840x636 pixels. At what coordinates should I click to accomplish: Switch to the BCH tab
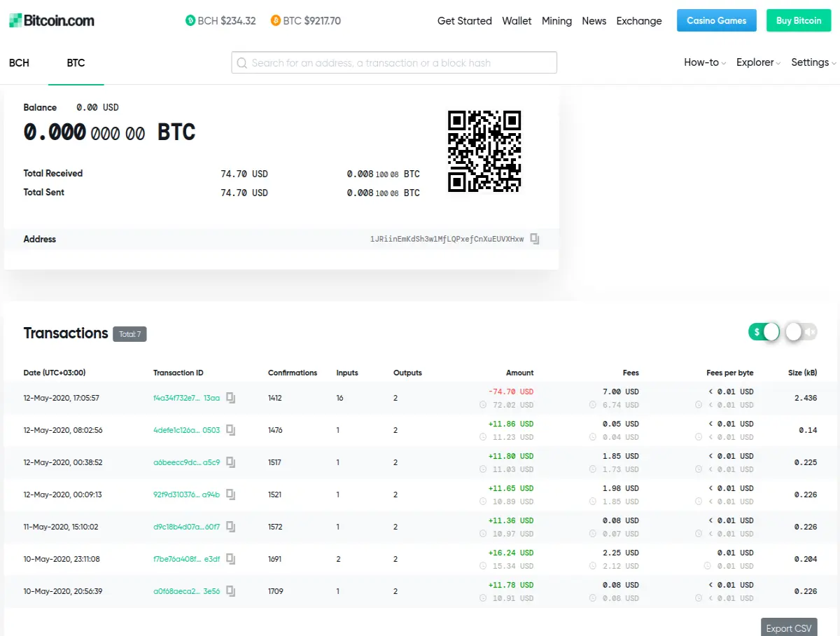click(20, 63)
